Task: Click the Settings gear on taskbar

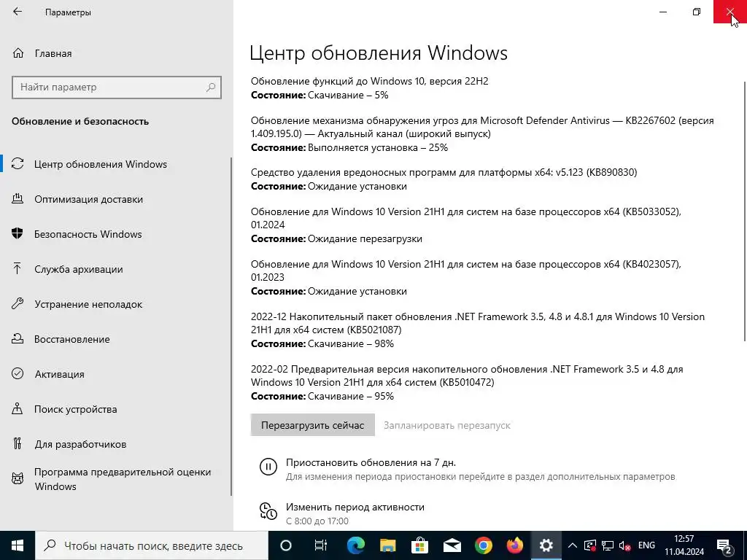Action: 546,545
